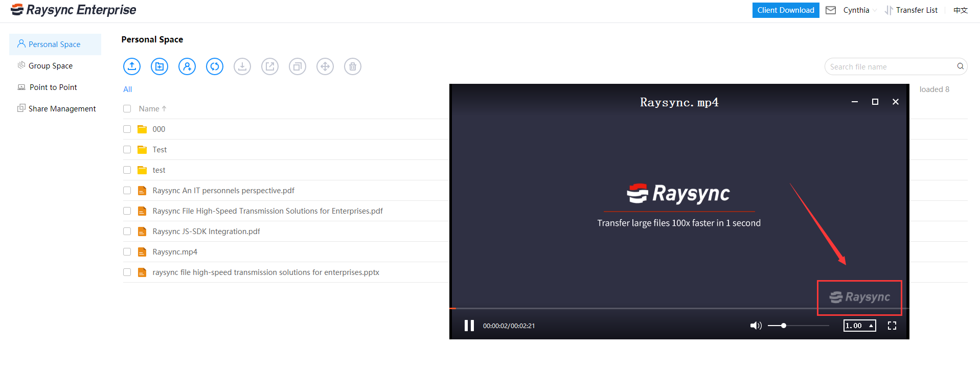Screen dimensions: 980x369
Task: Click the search magnifier icon
Action: [x=960, y=66]
